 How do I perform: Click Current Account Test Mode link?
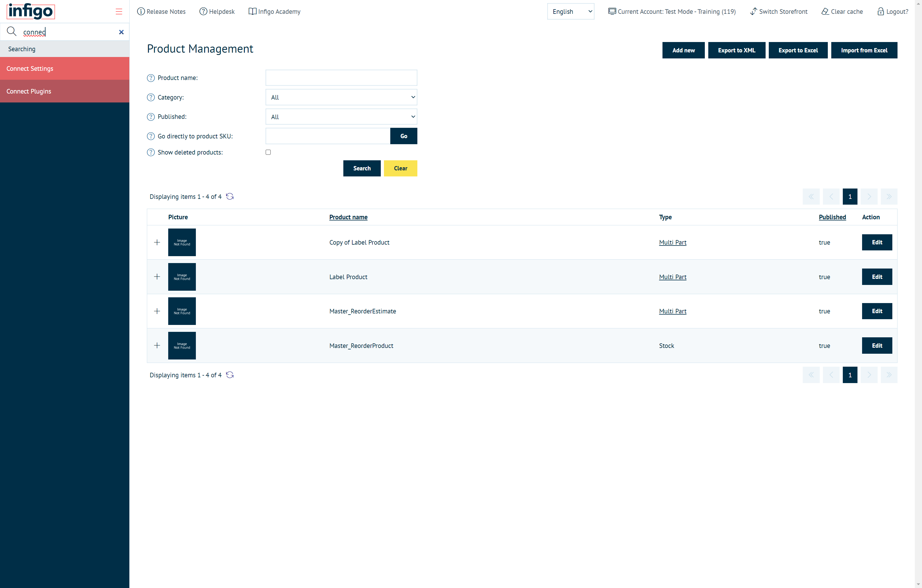click(672, 12)
